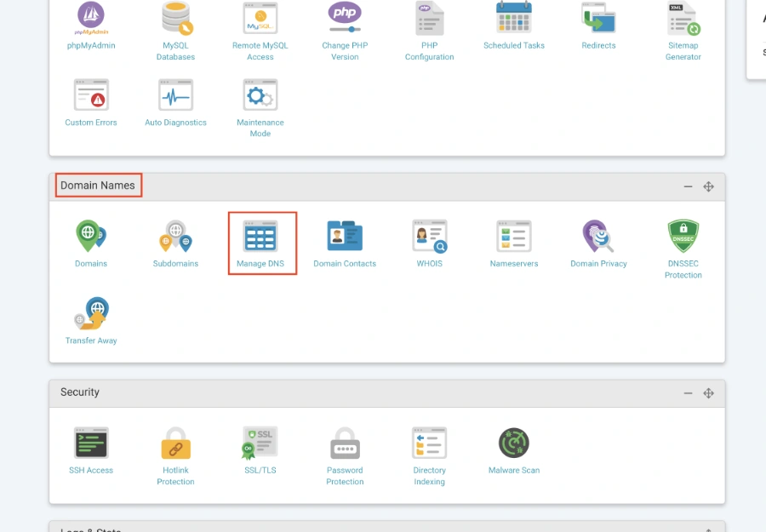Click the Security section move handle
The height and width of the screenshot is (532, 766).
coord(708,393)
